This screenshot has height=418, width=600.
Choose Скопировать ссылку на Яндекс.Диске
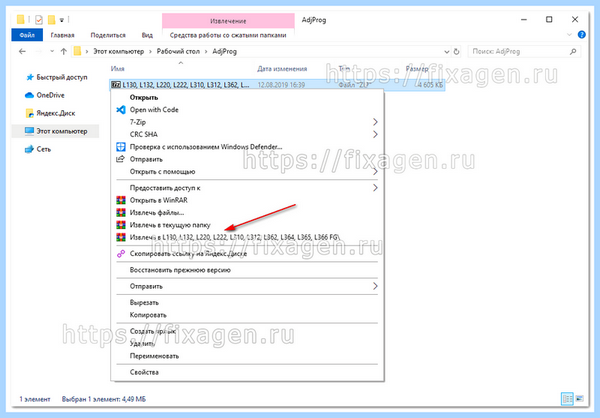click(188, 254)
